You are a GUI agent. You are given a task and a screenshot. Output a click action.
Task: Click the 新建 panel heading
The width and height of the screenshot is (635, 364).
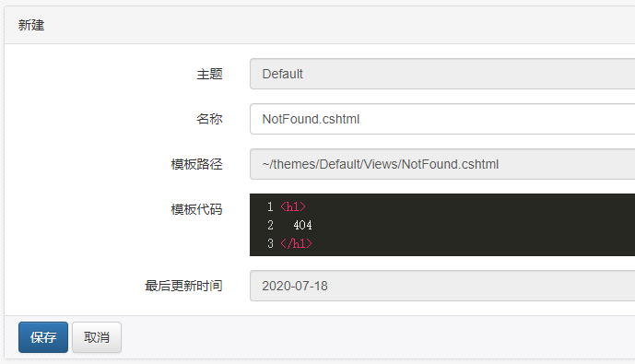tap(31, 25)
